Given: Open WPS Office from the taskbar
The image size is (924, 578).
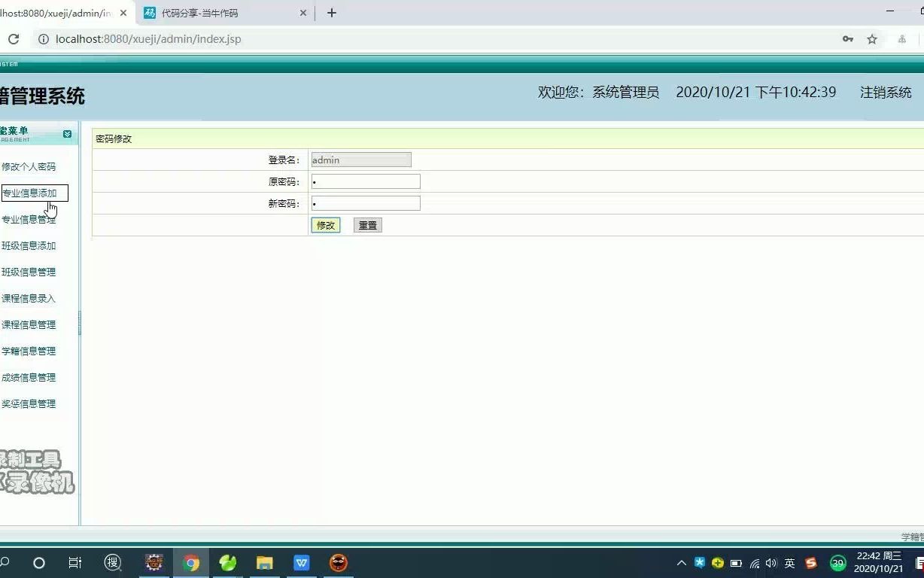Looking at the screenshot, I should point(301,562).
